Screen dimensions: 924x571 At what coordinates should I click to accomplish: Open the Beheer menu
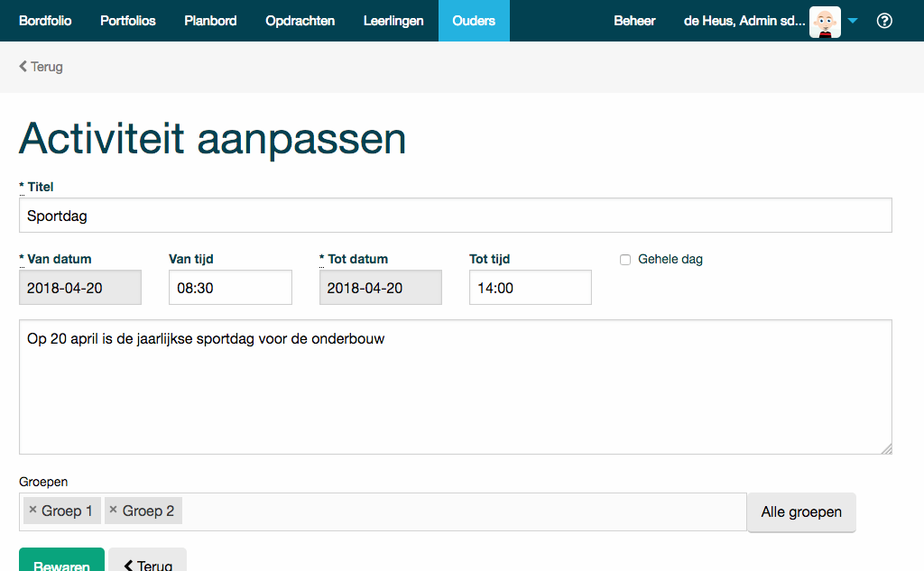634,21
